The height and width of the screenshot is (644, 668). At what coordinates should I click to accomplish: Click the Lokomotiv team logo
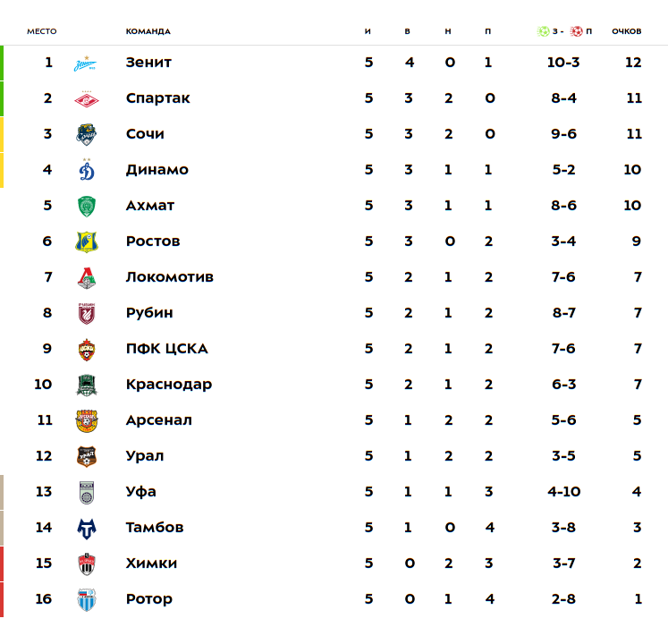(86, 278)
